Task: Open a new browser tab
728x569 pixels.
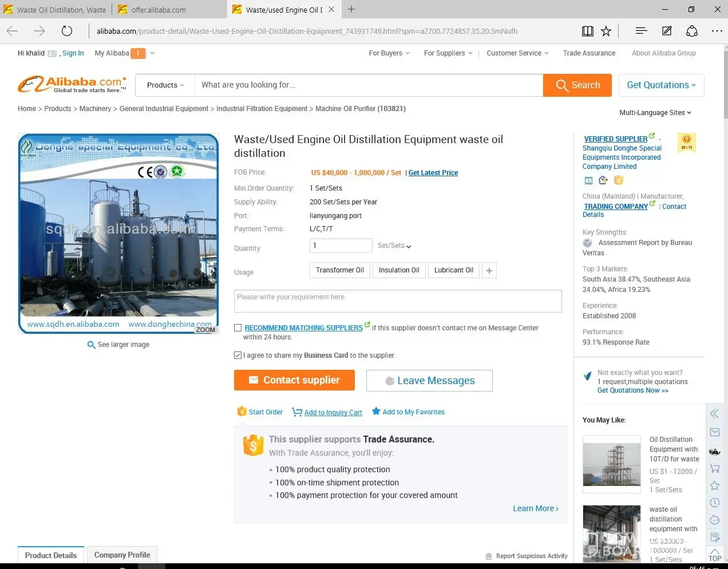Action: [351, 9]
